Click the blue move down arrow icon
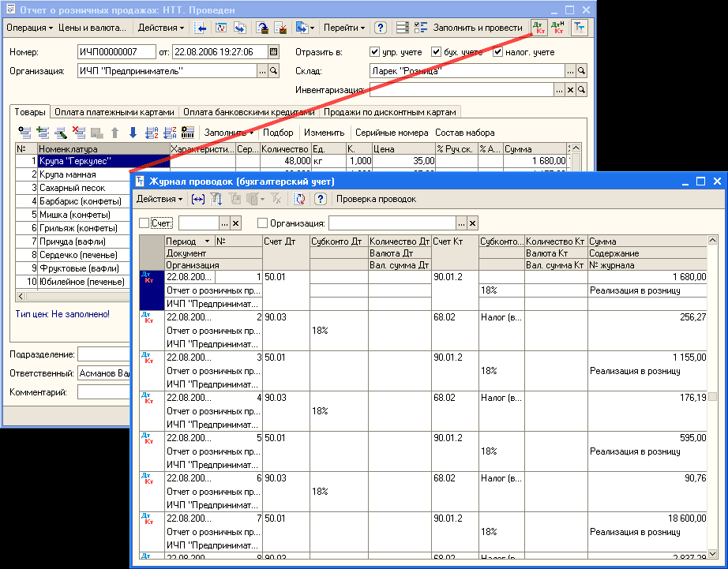Screen dimensions: 728x569 133,133
